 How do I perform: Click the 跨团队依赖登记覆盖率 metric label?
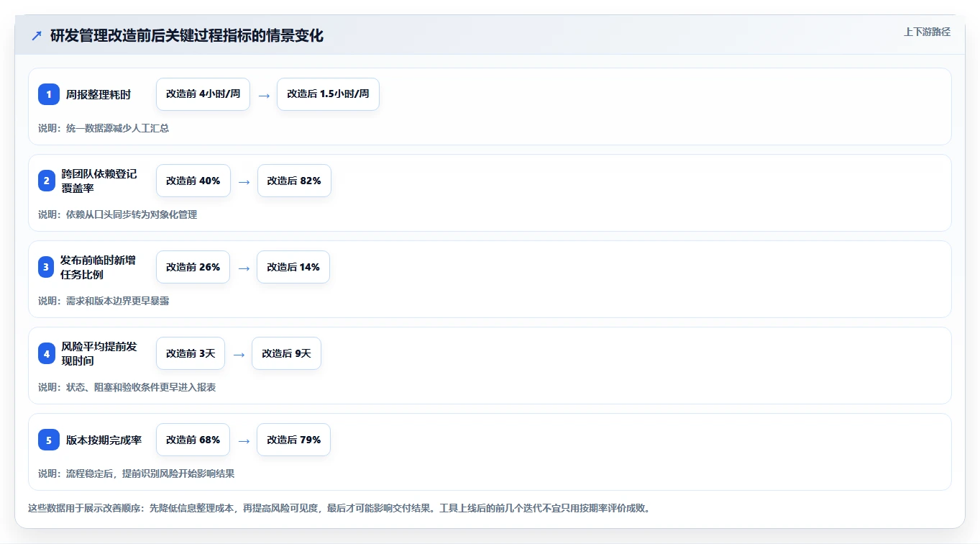[x=99, y=181]
